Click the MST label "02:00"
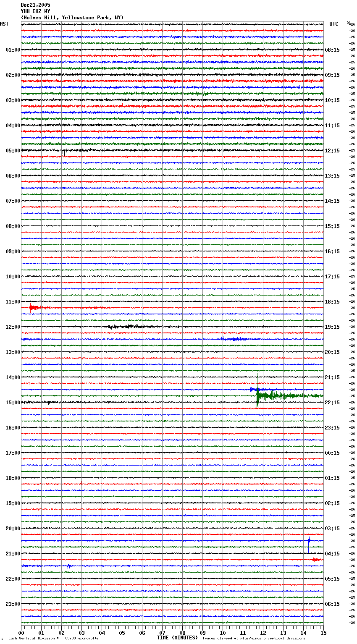Screen dimensions: 357x644 click(x=13, y=75)
